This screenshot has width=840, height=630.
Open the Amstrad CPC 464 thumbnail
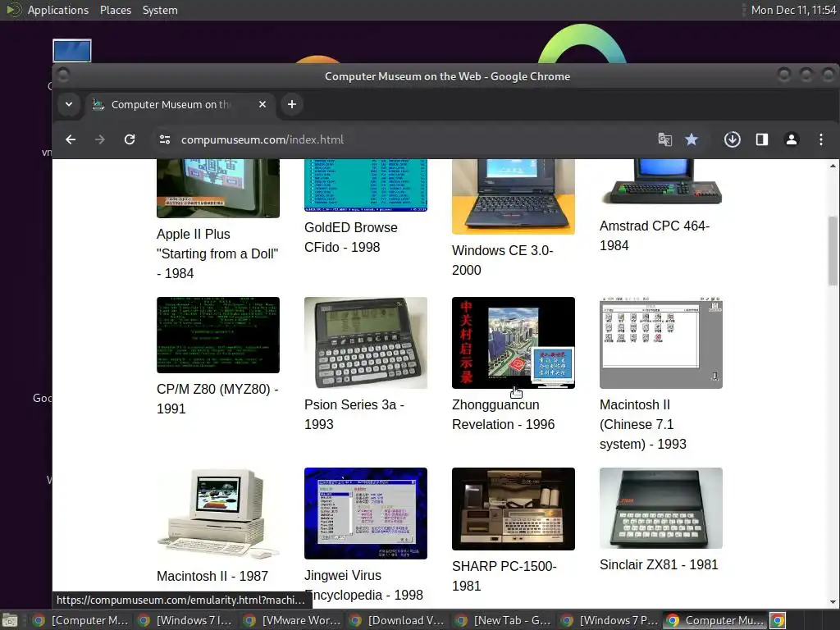point(661,181)
